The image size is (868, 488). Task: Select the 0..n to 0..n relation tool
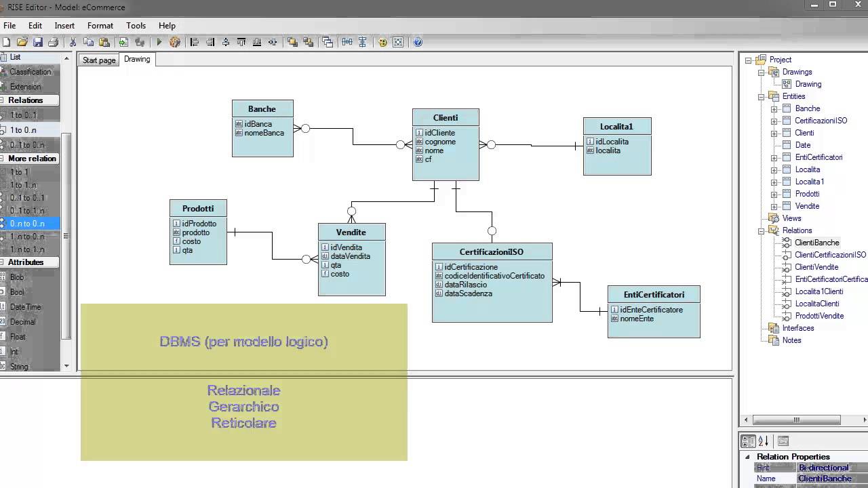(30, 224)
